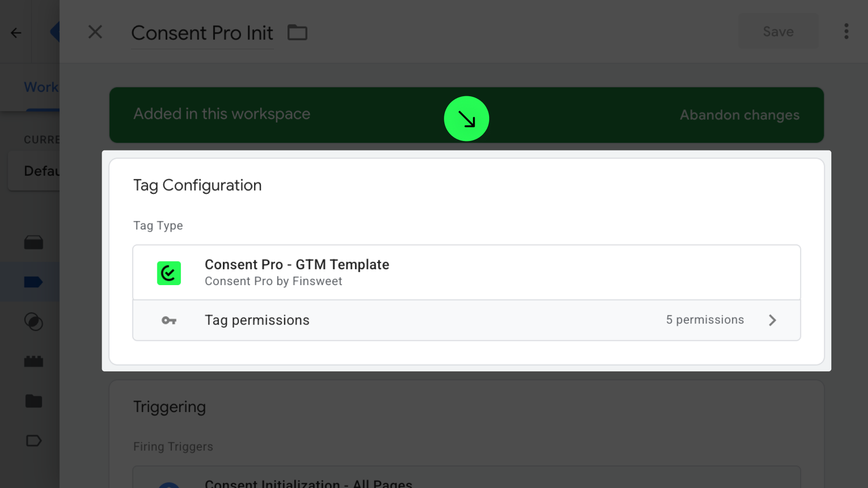Open the three-dot more options menu
This screenshot has height=488, width=868.
point(846,32)
